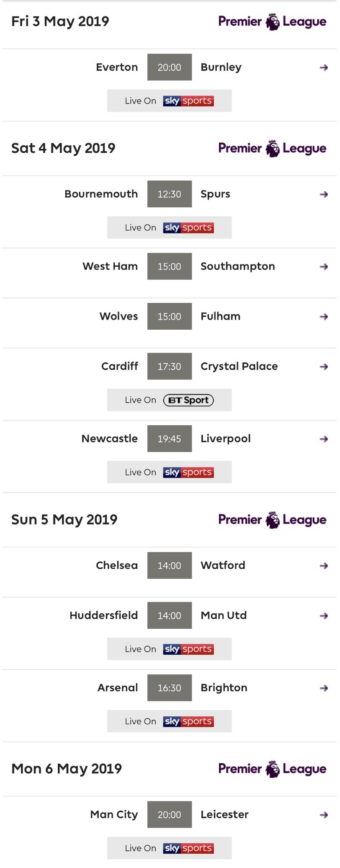Viewport: 340px width, 868px height.
Task: Click the 19:45 kickoff time box
Action: [x=170, y=439]
